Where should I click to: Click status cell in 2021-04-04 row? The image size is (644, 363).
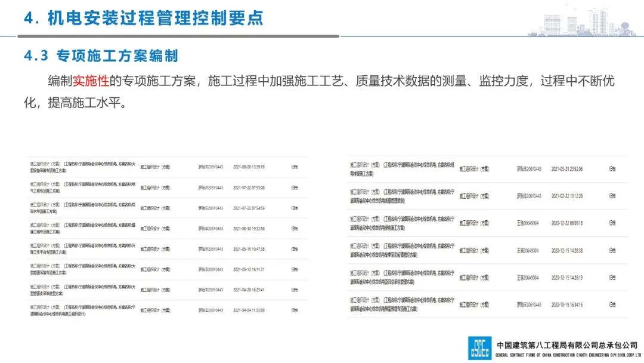295,310
